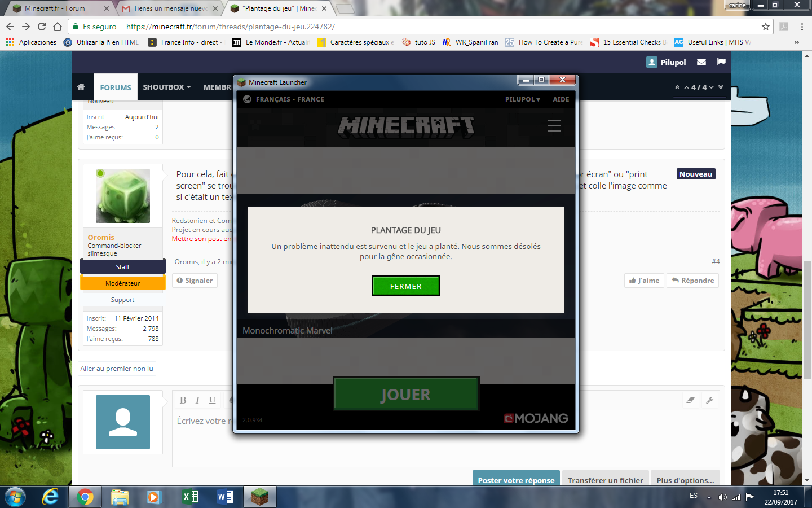
Task: Show hidden tray icons arrow
Action: 709,497
